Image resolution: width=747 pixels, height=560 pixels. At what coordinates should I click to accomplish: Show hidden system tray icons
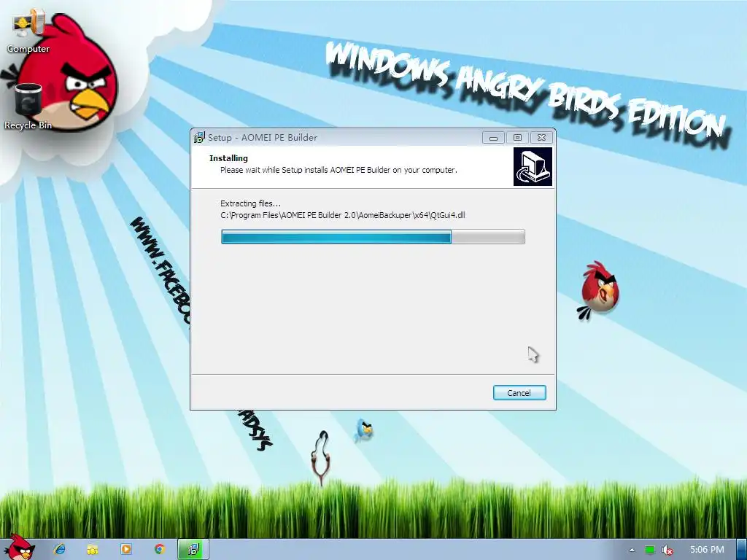(x=632, y=550)
